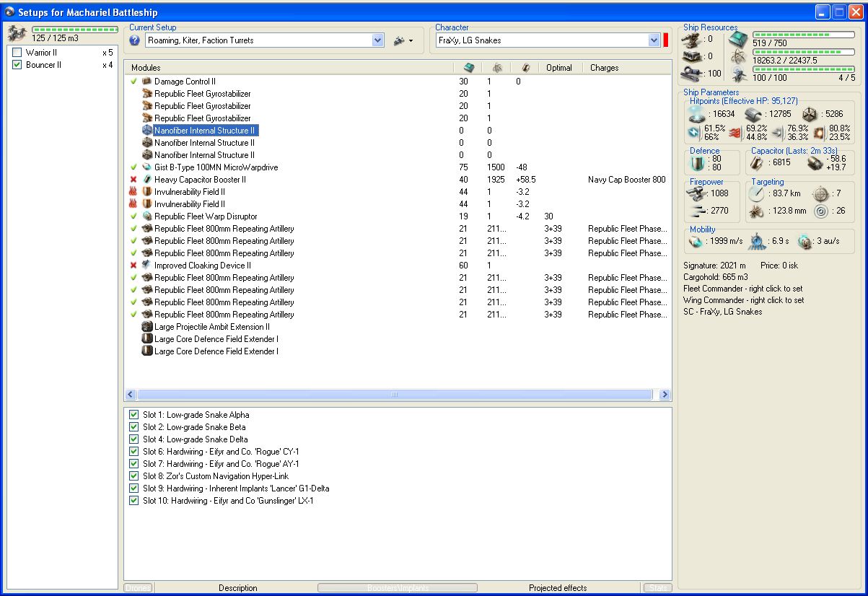The width and height of the screenshot is (868, 596).
Task: Click the capacitor column header icon
Action: [526, 68]
